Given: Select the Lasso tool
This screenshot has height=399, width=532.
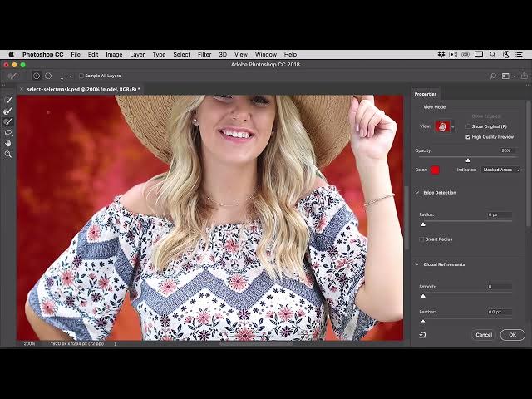Looking at the screenshot, I should pyautogui.click(x=8, y=132).
